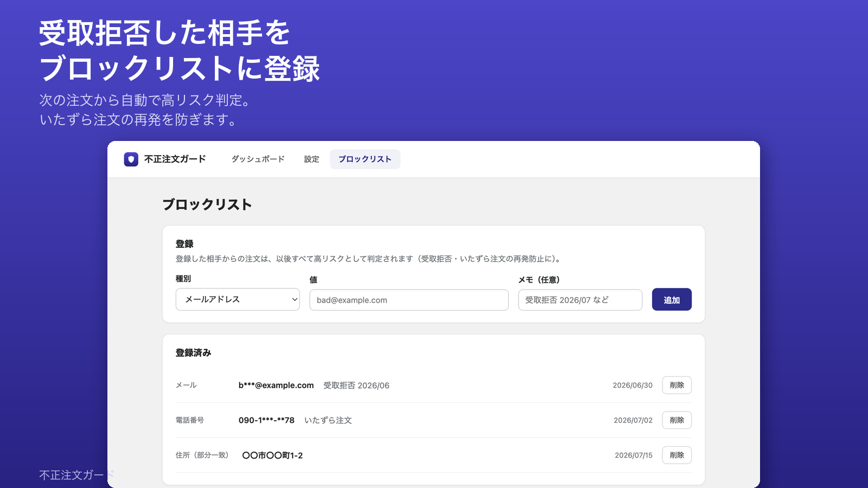Click the 登録済み section title
Image resolution: width=868 pixels, height=488 pixels.
click(x=193, y=352)
